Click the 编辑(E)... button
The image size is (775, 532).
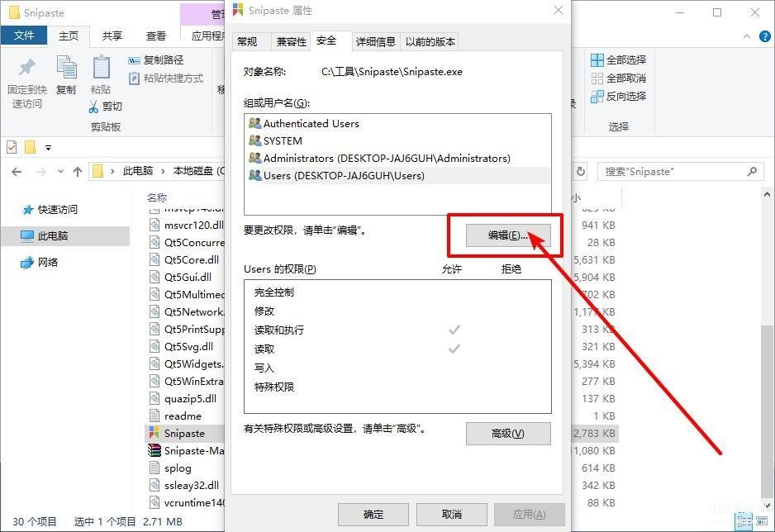508,235
